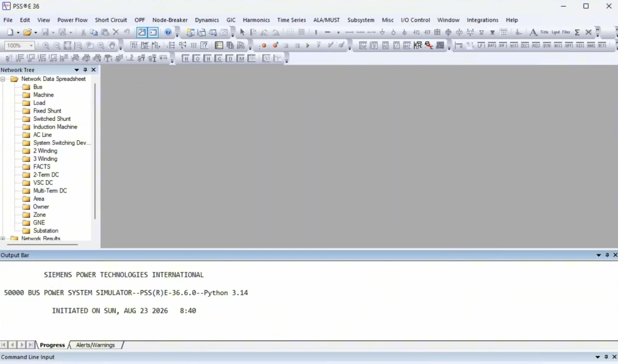Click the N boxed letter toolbar icon
This screenshot has height=364, width=618.
click(x=185, y=58)
